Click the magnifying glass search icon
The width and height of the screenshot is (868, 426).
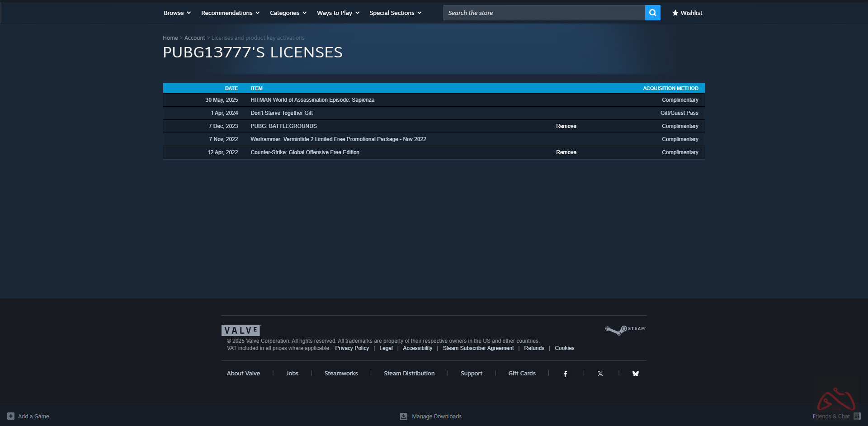(652, 13)
